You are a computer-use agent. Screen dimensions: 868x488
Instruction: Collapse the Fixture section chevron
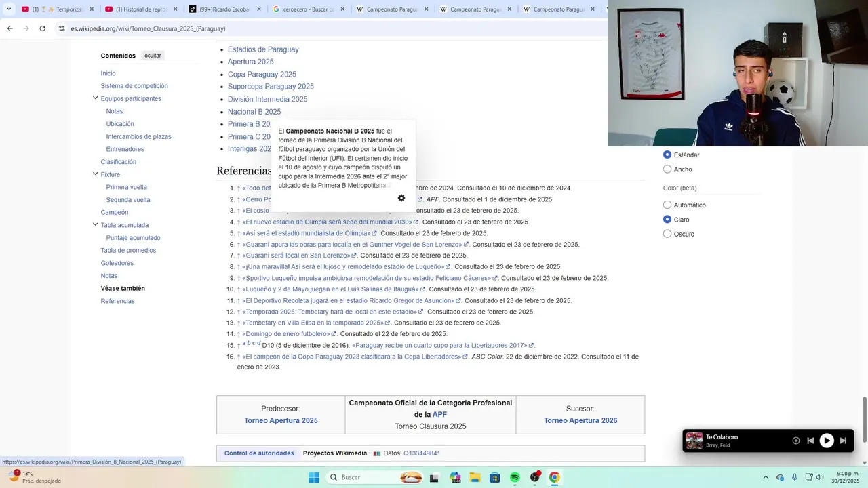point(96,174)
